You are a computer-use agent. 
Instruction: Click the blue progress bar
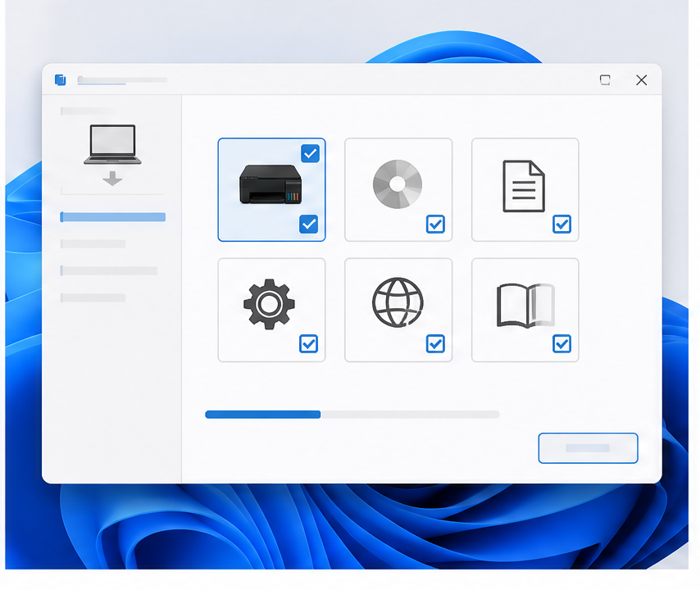(x=352, y=415)
